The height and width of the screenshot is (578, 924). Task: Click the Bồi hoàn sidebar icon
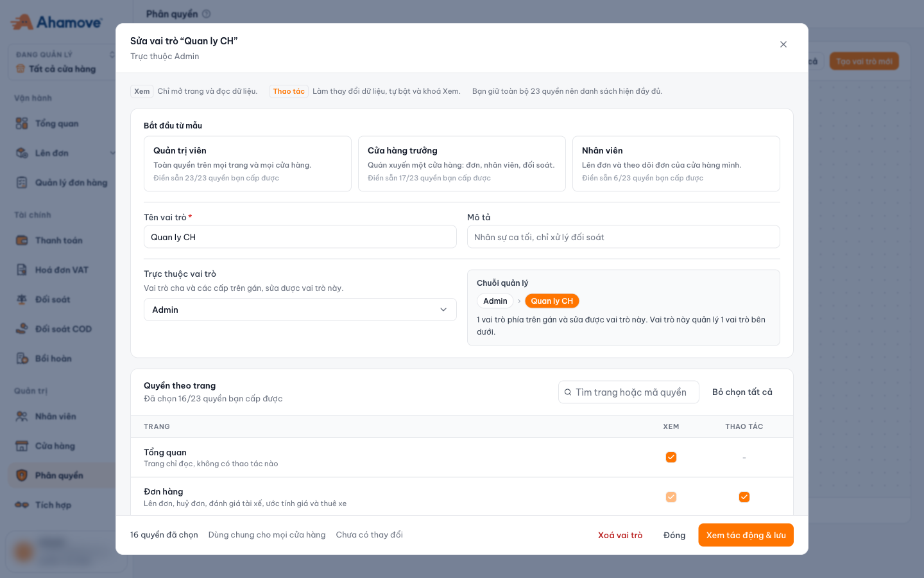pyautogui.click(x=22, y=358)
